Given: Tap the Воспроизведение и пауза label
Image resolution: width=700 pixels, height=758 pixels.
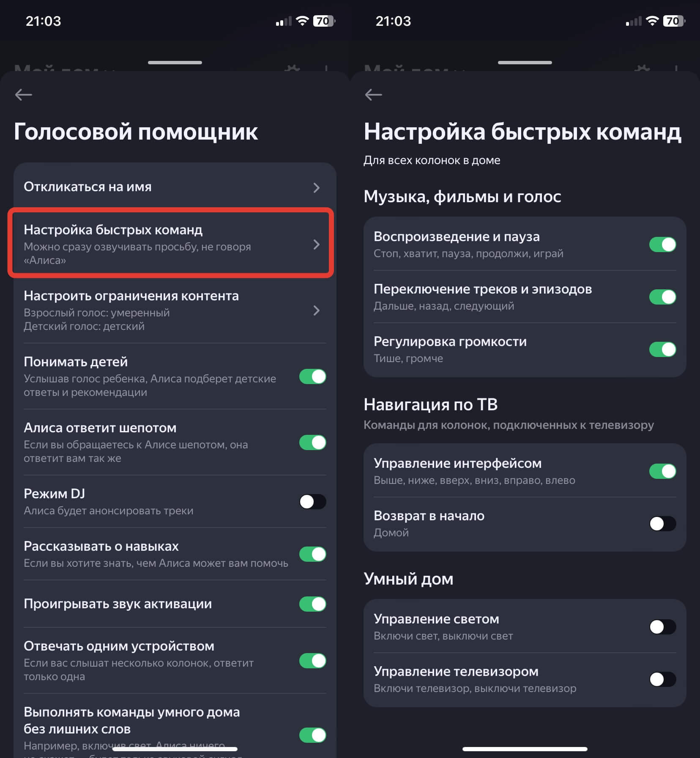Looking at the screenshot, I should 457,236.
